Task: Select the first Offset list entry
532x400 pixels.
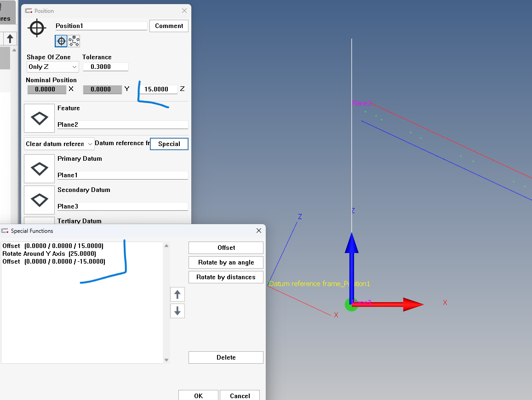Action: 53,246
